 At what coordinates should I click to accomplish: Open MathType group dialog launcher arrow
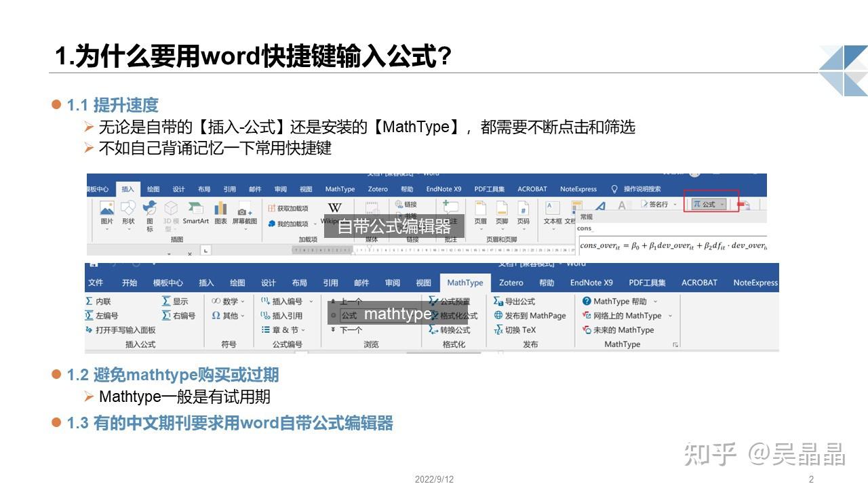[675, 345]
